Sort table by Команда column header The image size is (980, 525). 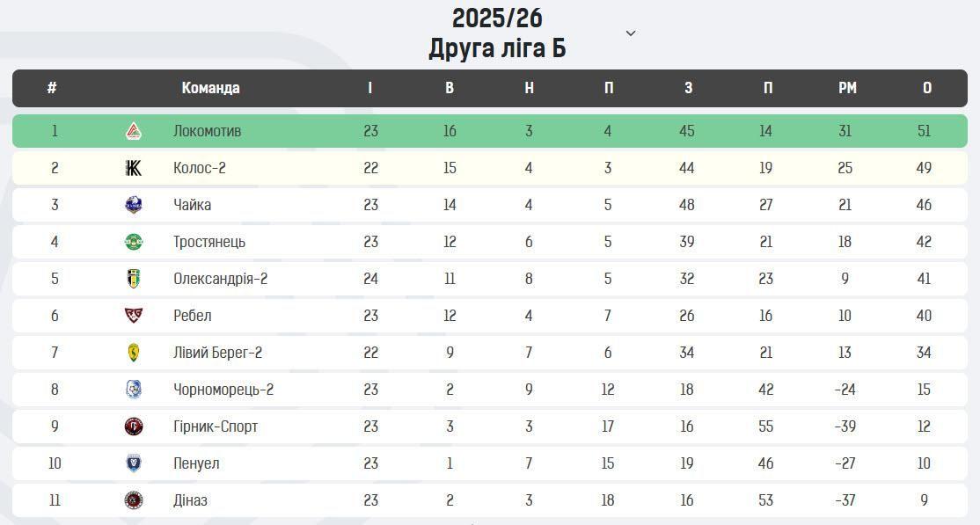tap(210, 88)
